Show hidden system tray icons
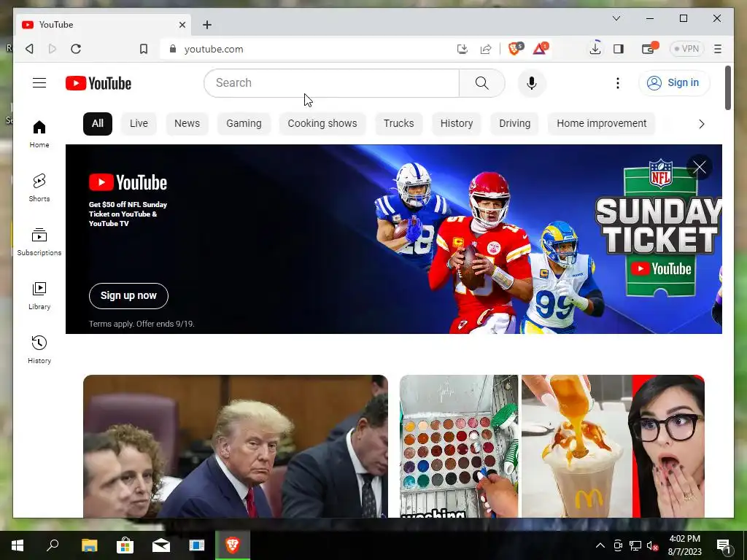The width and height of the screenshot is (747, 560). click(600, 545)
